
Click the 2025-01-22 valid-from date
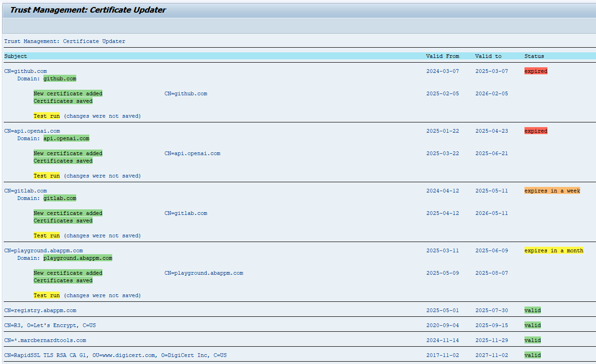coord(443,131)
